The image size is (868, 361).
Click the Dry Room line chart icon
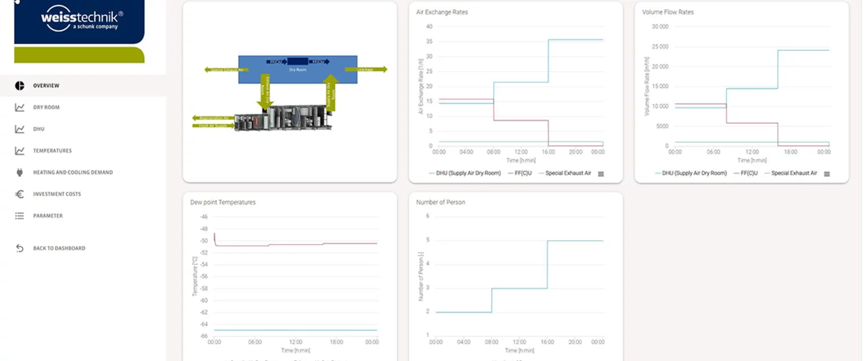point(20,107)
